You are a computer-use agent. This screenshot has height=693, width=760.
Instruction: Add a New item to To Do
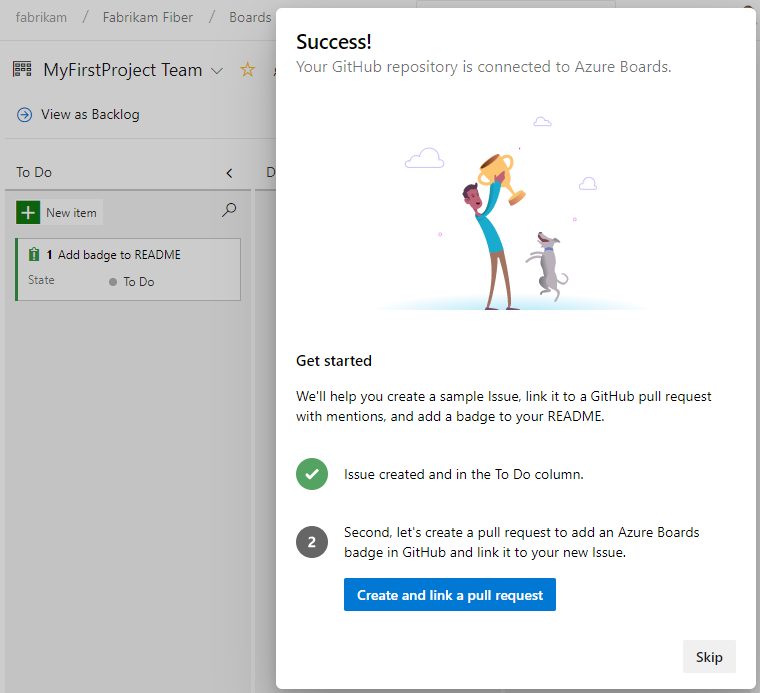pyautogui.click(x=59, y=212)
